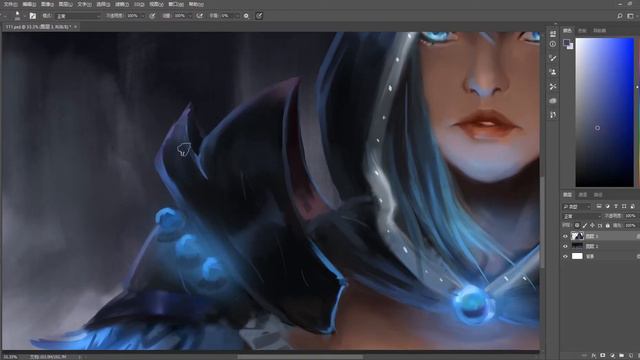Screen dimensions: 640x360
Task: Click the new group folder icon
Action: click(x=621, y=356)
